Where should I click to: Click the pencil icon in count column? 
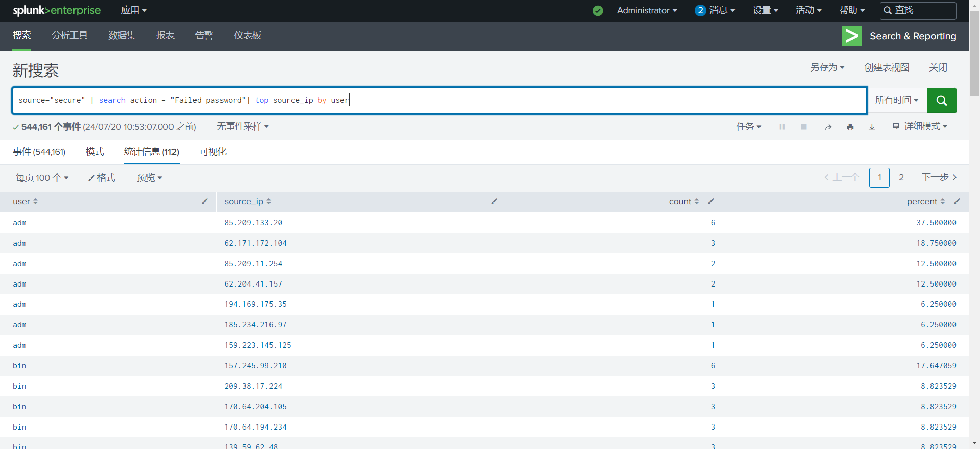pos(710,202)
